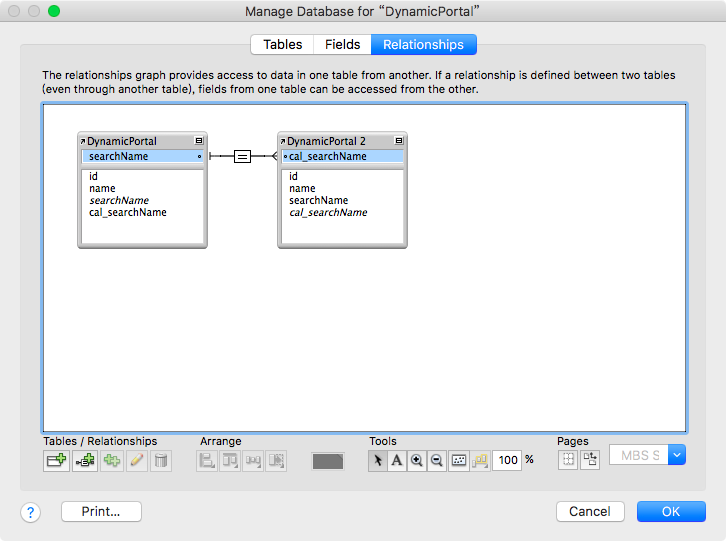Switch to the Tables tab
This screenshot has width=726, height=541.
(282, 44)
